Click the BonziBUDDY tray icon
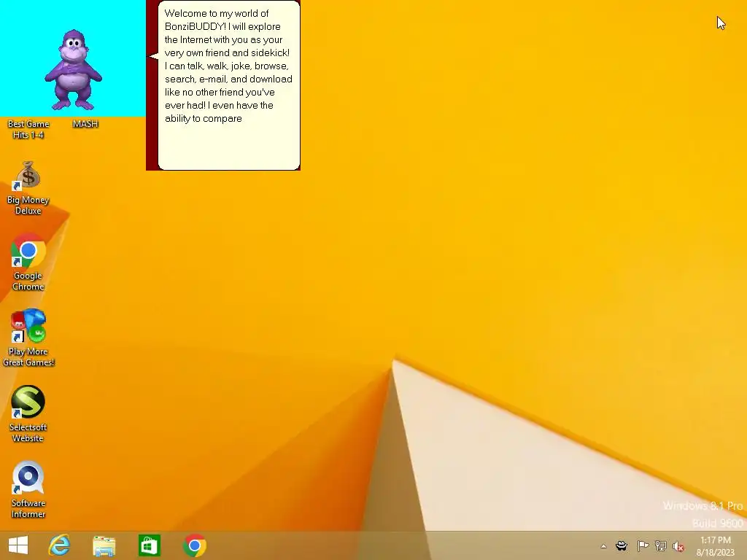The width and height of the screenshot is (747, 560). click(622, 545)
